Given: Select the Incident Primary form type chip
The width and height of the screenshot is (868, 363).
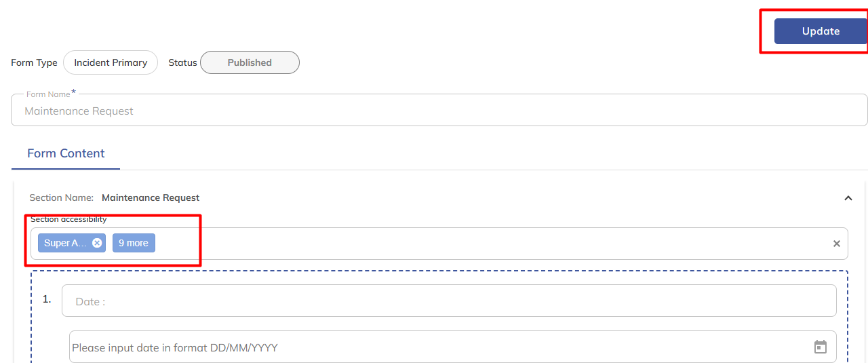Looking at the screenshot, I should coord(111,62).
